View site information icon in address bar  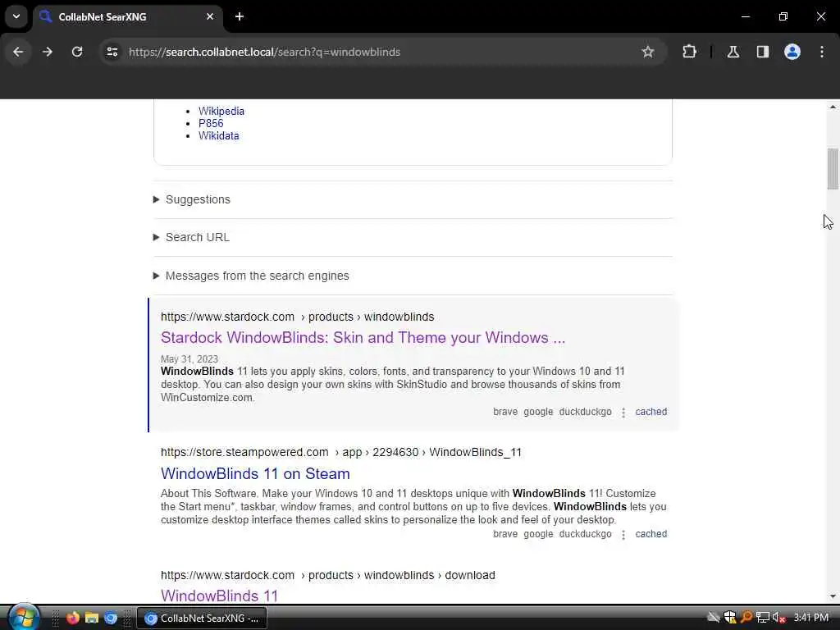pyautogui.click(x=112, y=52)
